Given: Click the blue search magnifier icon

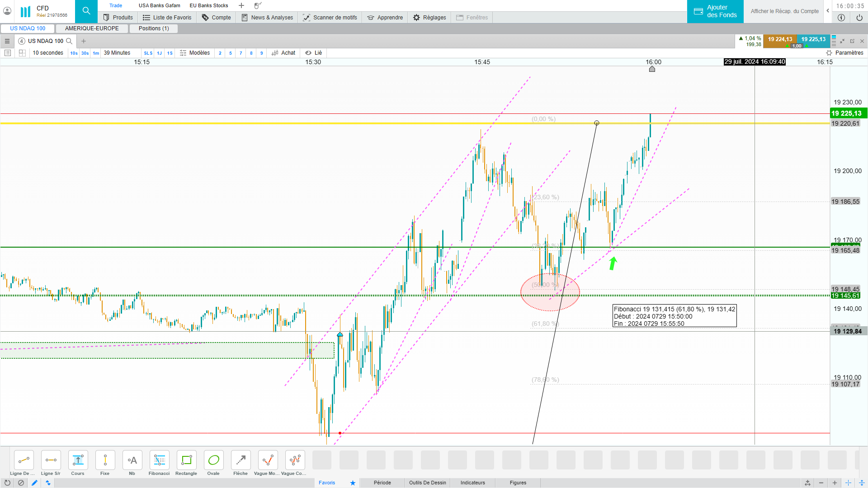Looking at the screenshot, I should [86, 11].
